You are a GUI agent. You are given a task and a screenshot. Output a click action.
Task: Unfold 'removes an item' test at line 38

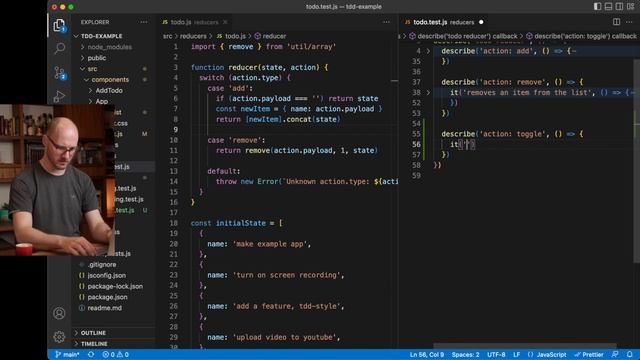[x=428, y=93]
